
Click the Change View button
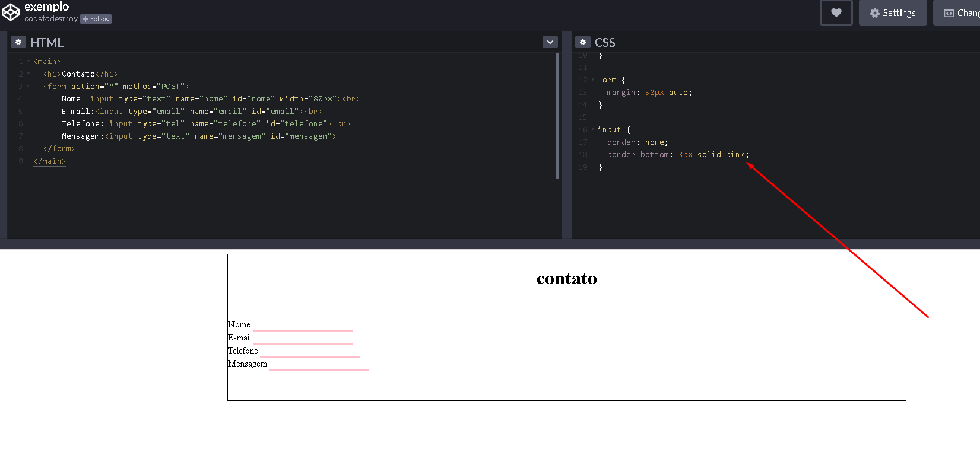[957, 12]
